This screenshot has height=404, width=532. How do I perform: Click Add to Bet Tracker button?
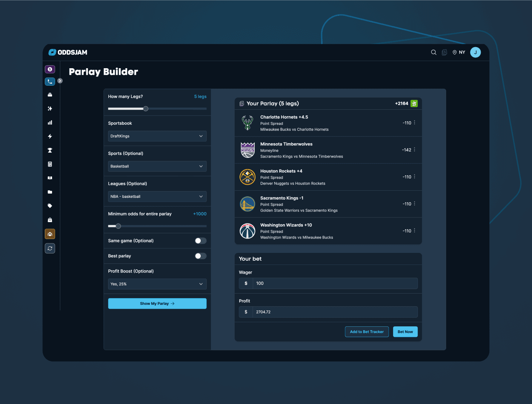(367, 332)
